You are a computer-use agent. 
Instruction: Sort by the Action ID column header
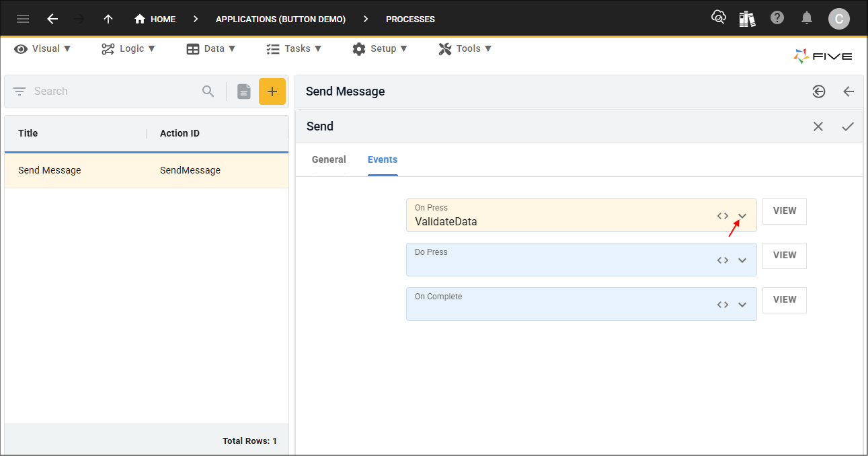click(180, 133)
